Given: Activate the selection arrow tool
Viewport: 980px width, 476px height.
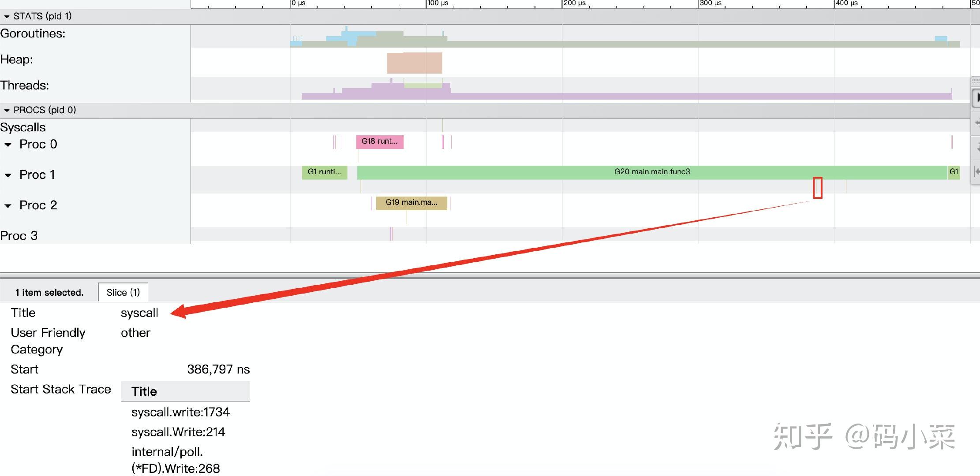Looking at the screenshot, I should [976, 98].
